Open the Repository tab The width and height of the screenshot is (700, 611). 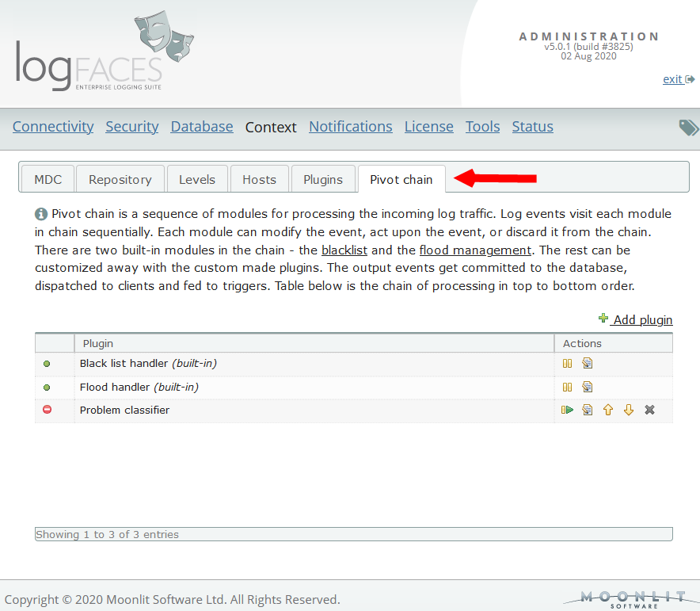click(x=120, y=179)
